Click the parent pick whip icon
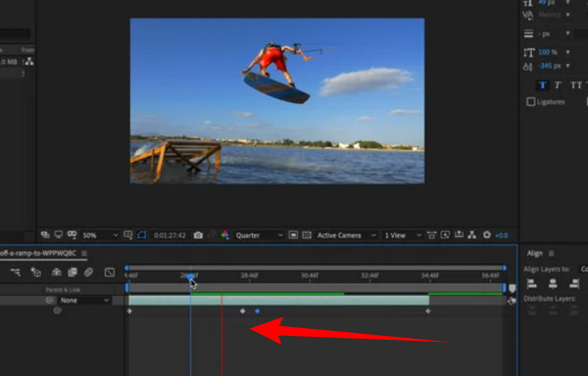 49,300
